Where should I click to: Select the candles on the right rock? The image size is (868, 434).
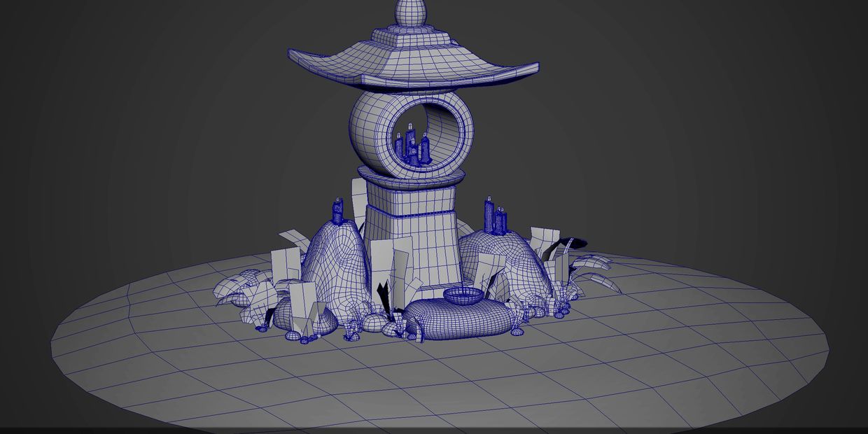click(495, 216)
